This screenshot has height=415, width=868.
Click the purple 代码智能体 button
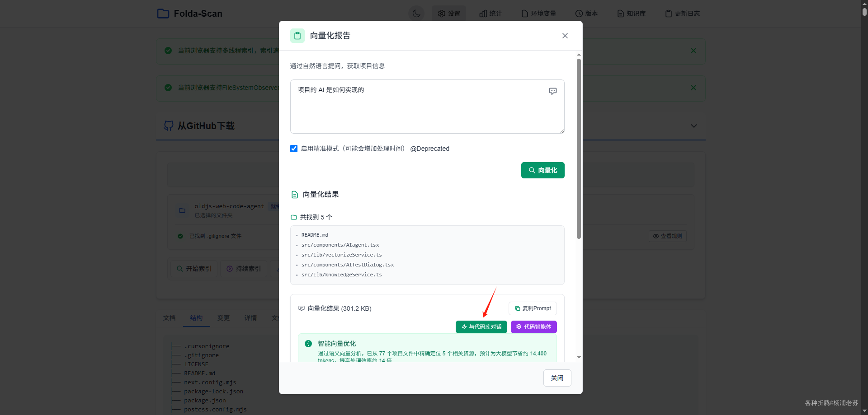tap(533, 327)
